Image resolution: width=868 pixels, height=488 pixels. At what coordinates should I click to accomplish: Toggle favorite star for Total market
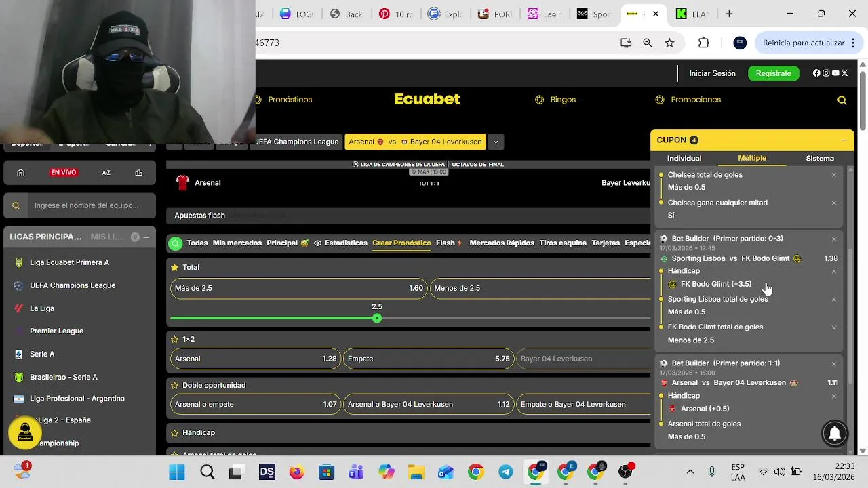click(174, 268)
